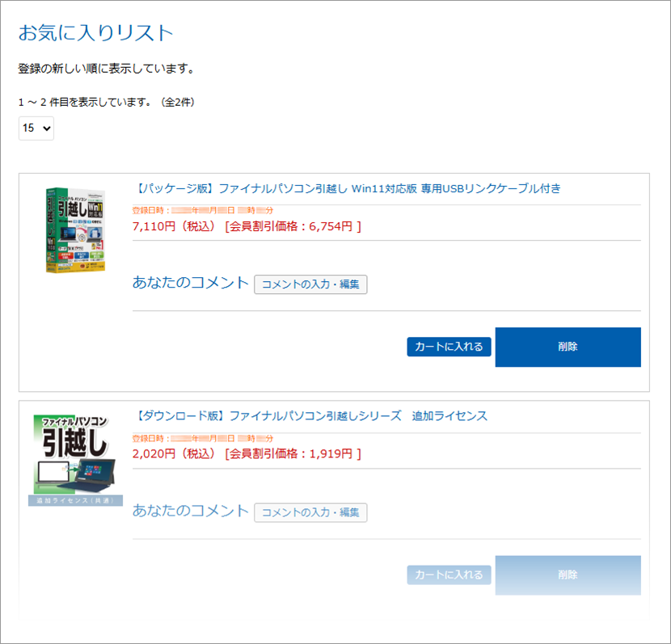Click the 1～2件目を表示しています text
Image resolution: width=671 pixels, height=644 pixels.
(x=107, y=102)
